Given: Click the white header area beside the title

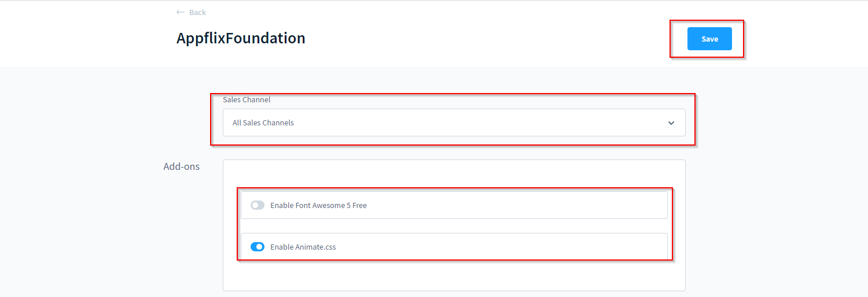Looking at the screenshot, I should point(492,38).
